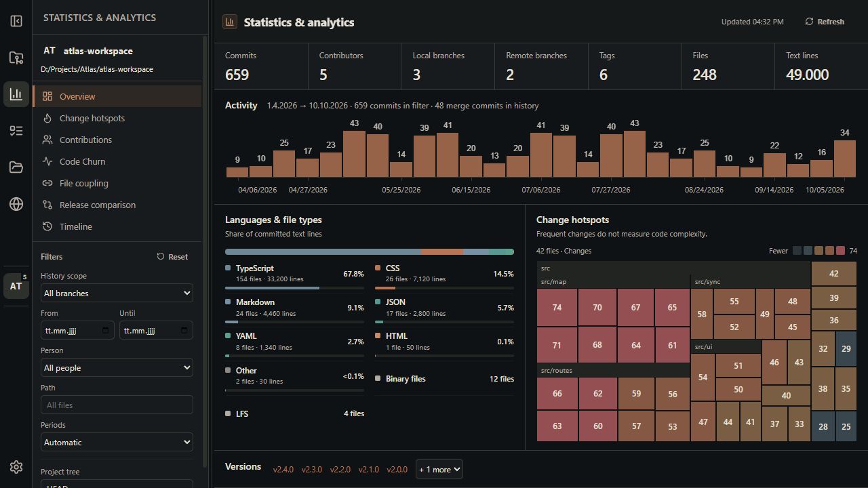Open Code Churn section

[117, 161]
